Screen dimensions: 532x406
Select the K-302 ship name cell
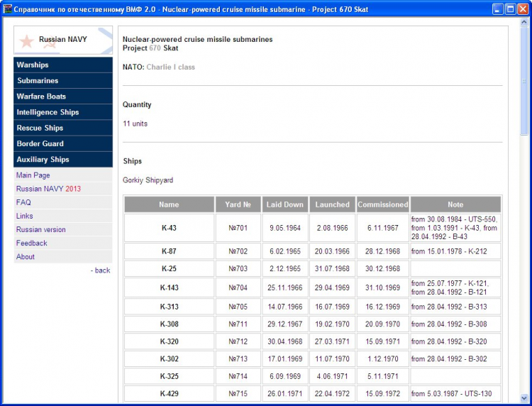(169, 359)
